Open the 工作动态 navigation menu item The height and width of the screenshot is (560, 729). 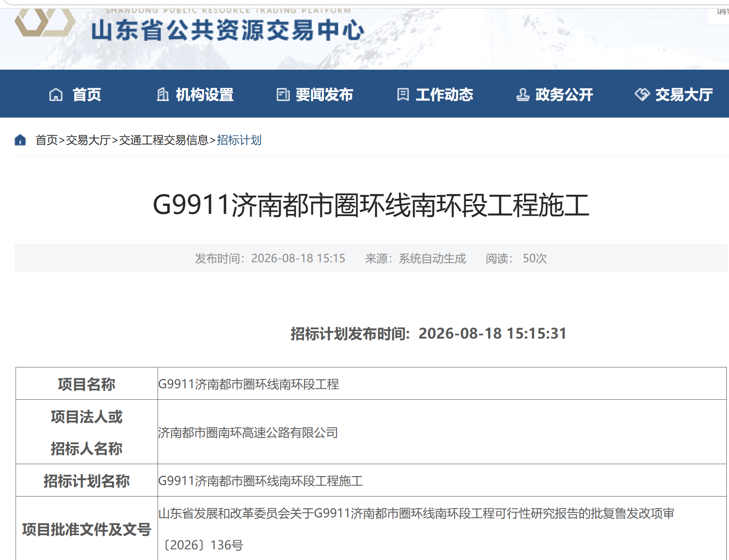tap(444, 95)
